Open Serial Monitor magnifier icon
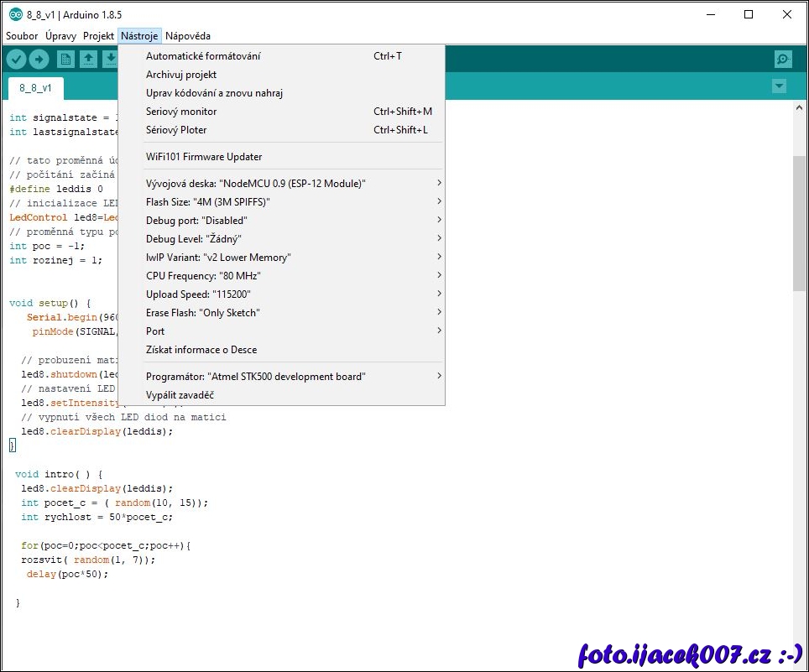 tap(782, 59)
